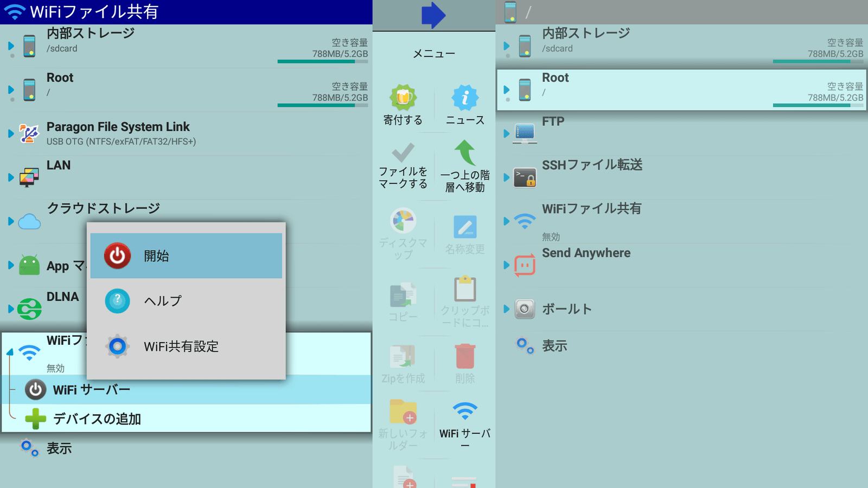
Task: Click the blue arrow pane-switch icon
Action: pyautogui.click(x=433, y=15)
